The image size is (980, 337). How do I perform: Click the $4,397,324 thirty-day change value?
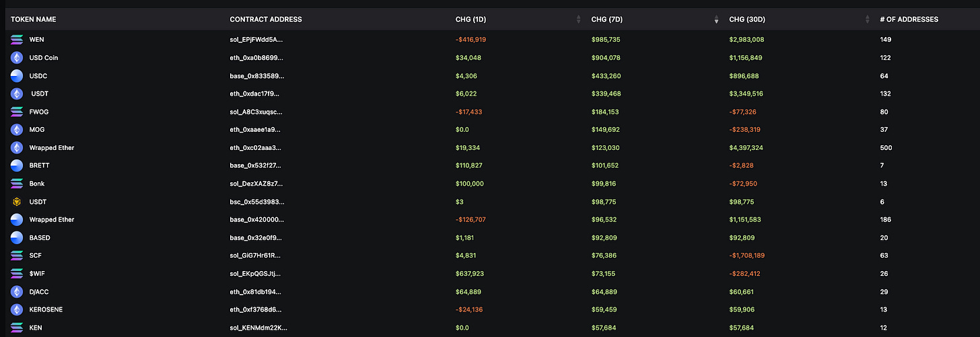tap(746, 148)
